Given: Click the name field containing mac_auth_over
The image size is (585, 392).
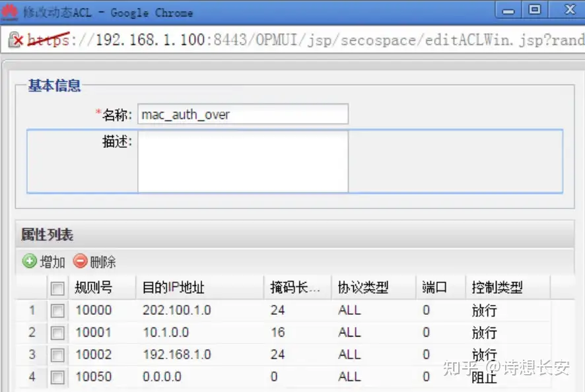Looking at the screenshot, I should [x=242, y=114].
